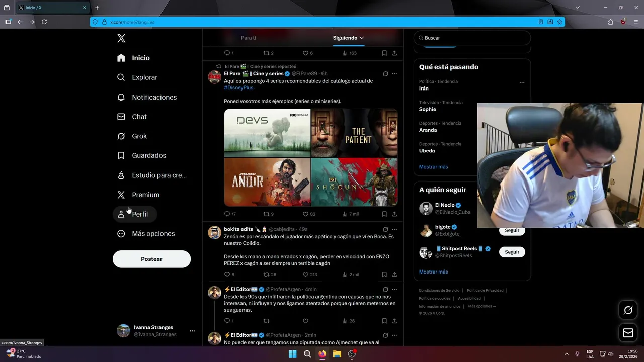Image resolution: width=644 pixels, height=362 pixels.
Task: Click Condiciones de Servicio link
Action: [439, 291]
